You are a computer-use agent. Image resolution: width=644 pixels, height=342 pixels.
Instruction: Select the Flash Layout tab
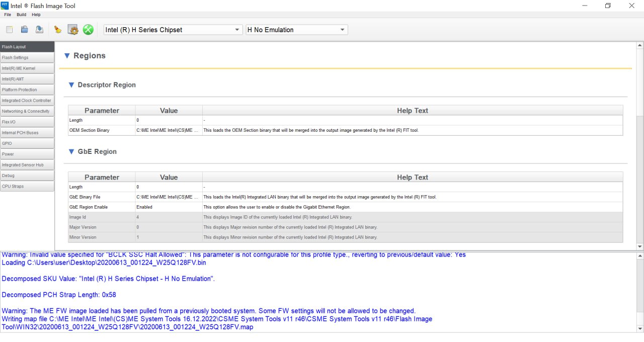tap(27, 47)
